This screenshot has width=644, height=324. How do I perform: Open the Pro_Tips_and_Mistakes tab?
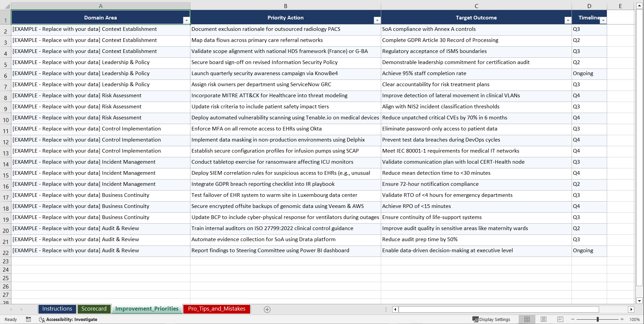click(x=216, y=309)
